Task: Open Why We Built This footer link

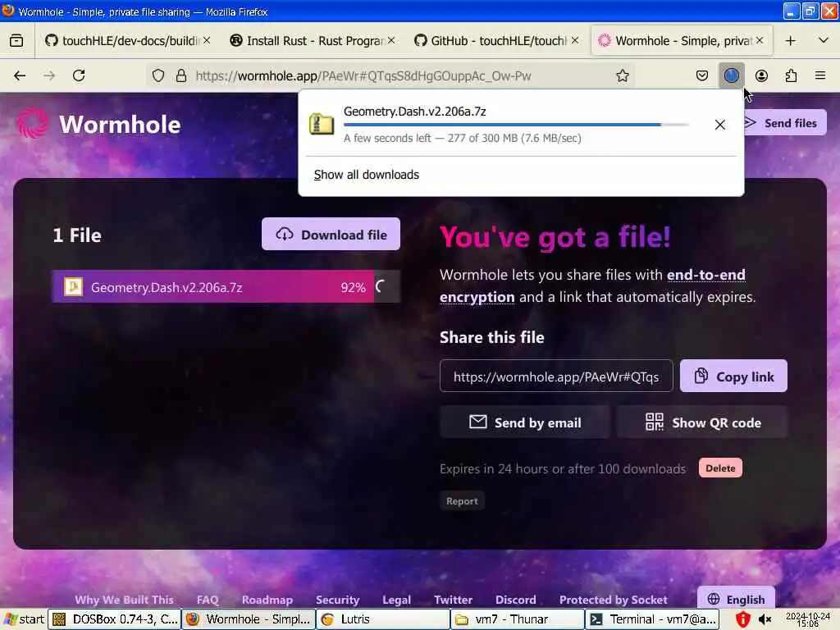Action: click(125, 600)
